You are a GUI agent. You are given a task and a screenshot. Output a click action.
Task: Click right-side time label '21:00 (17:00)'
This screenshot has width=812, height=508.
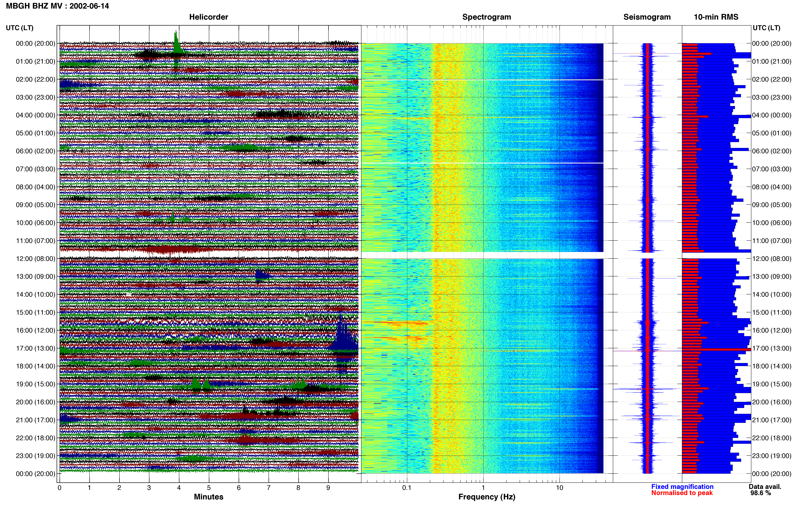click(x=771, y=420)
